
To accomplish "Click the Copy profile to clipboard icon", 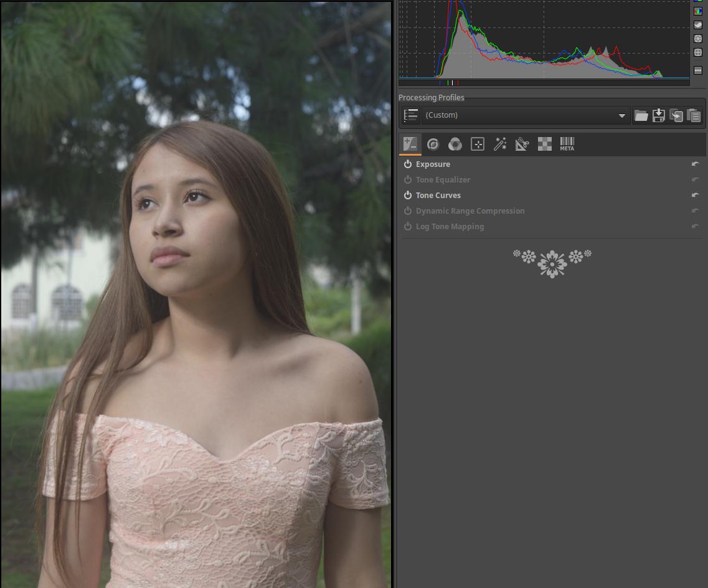I will 676,115.
